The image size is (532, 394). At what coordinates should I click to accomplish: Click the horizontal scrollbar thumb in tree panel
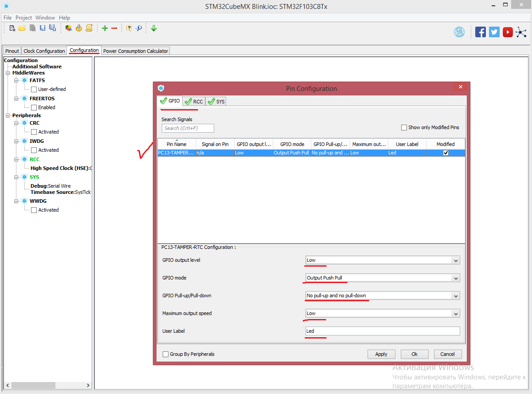(33, 385)
